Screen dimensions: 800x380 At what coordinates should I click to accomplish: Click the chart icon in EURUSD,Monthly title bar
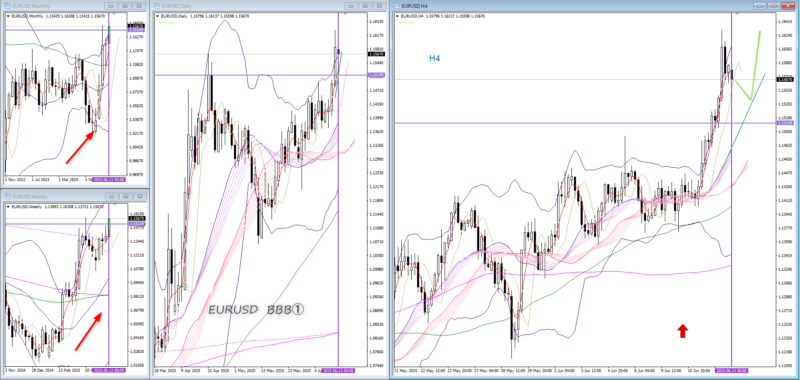pos(7,6)
